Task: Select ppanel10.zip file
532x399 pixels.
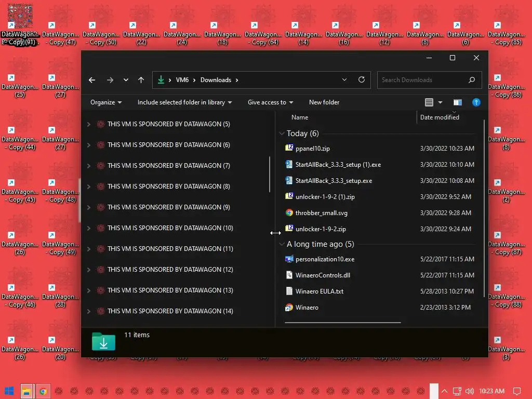Action: pyautogui.click(x=312, y=149)
